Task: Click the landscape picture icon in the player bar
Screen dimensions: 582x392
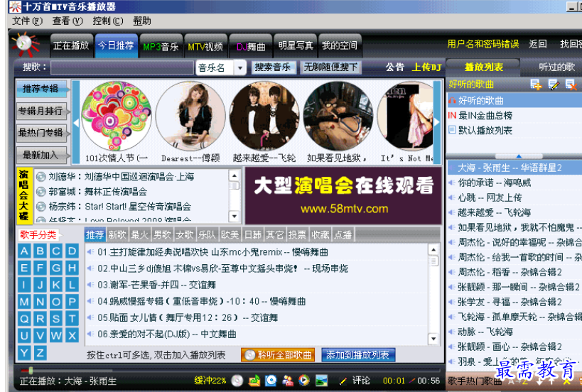Action: click(321, 381)
